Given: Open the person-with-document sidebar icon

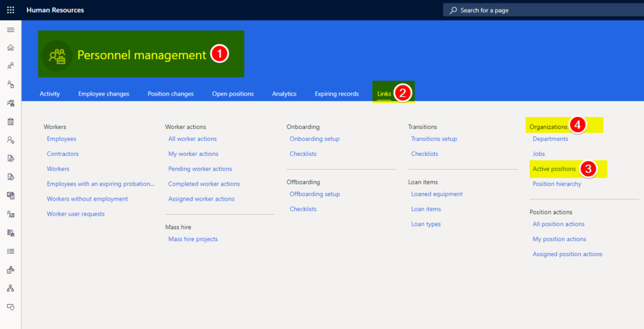Looking at the screenshot, I should 11,84.
